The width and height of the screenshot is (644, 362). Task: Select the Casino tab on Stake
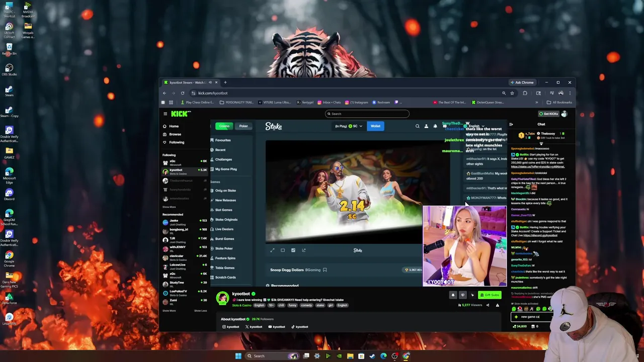coord(224,126)
